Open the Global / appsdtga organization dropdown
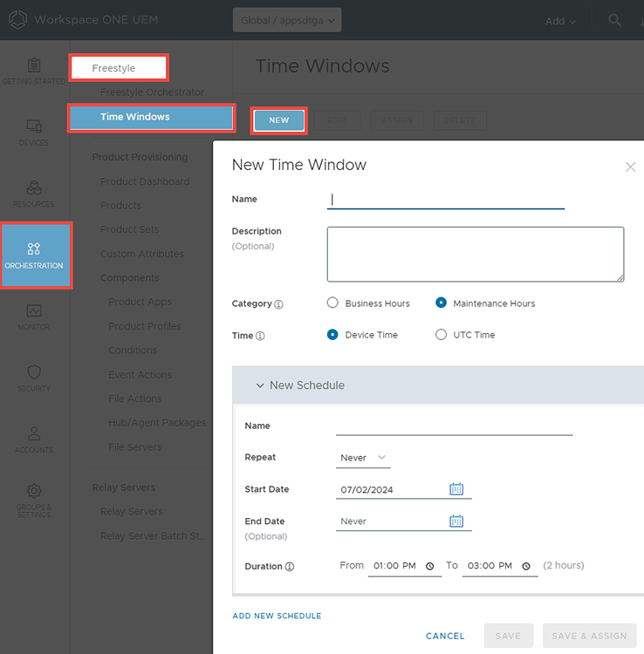 point(287,20)
